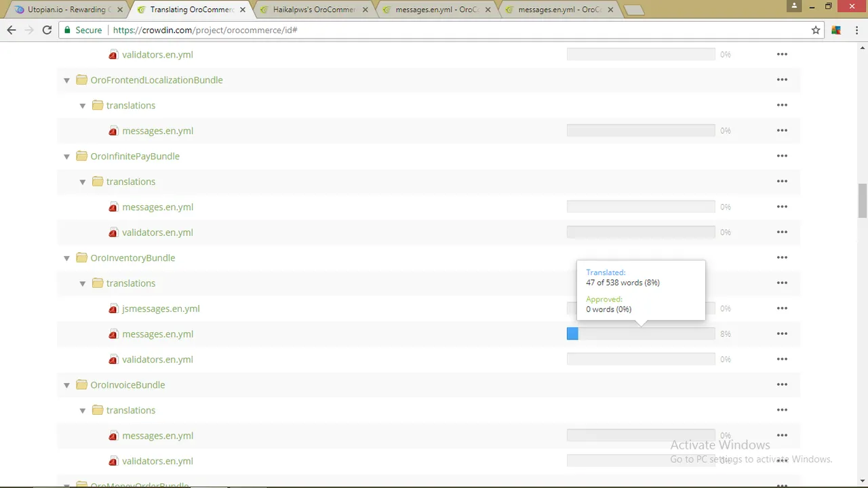Click the OroInfinitePayBundle folder icon

(81, 156)
